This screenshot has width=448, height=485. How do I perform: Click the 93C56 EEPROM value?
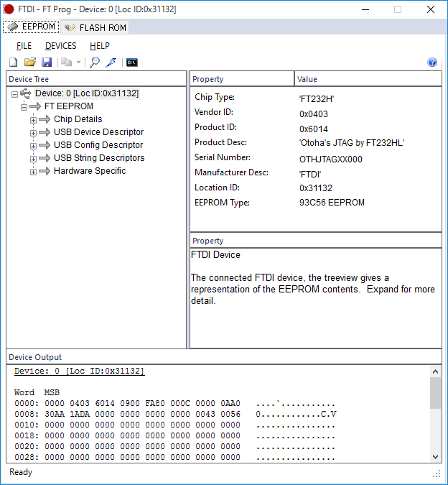(332, 203)
